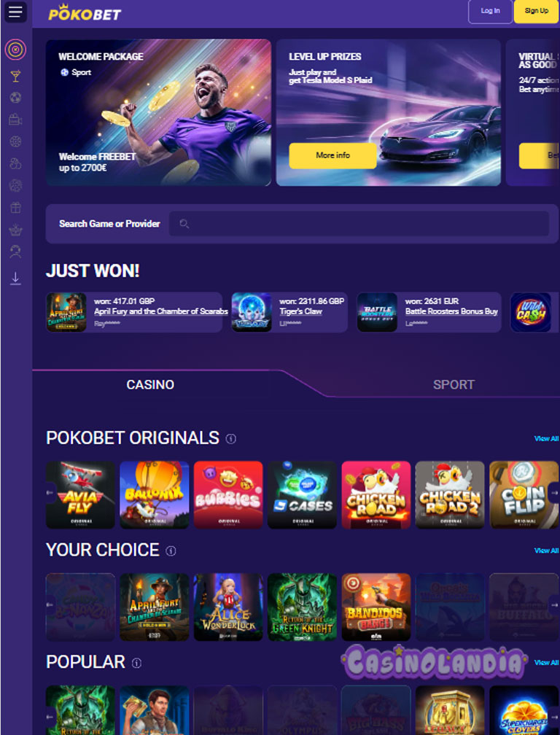Image resolution: width=560 pixels, height=735 pixels.
Task: Click the download app arrow icon
Action: [15, 278]
